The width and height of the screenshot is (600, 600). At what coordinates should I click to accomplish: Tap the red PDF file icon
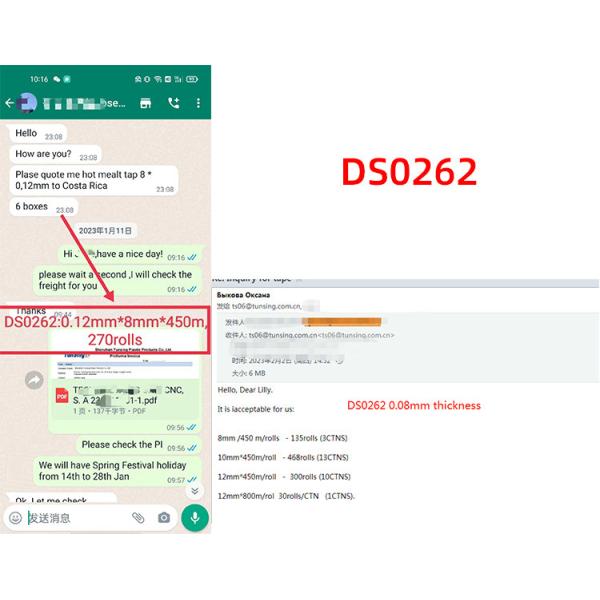(63, 396)
